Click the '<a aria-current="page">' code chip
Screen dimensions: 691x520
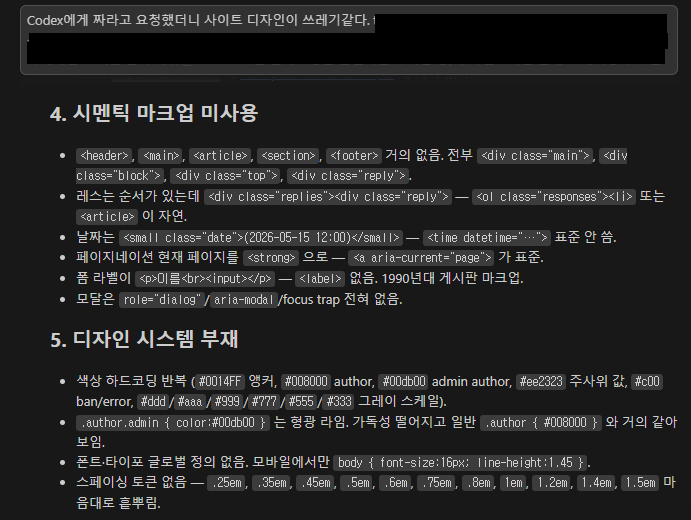point(421,258)
